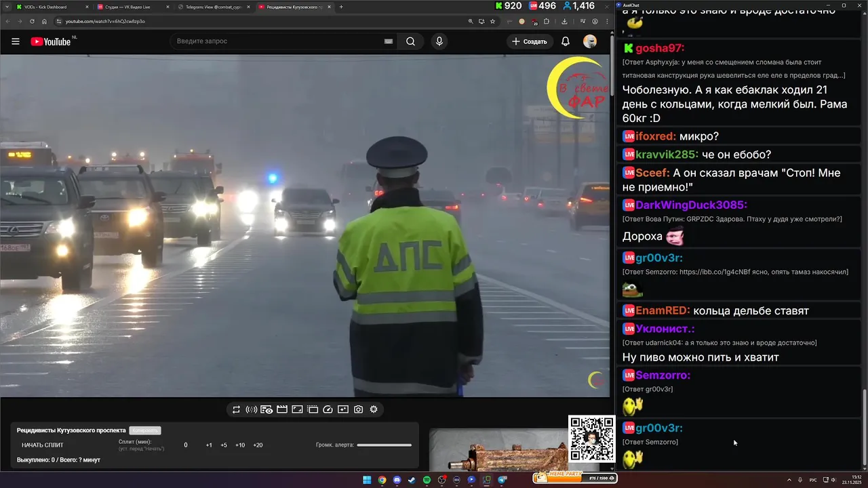Add +1 minute to split
Screen dimensions: 868x488
(x=209, y=445)
